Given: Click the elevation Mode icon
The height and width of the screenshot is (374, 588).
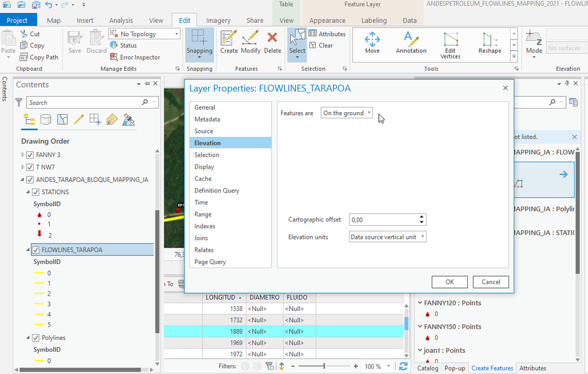Looking at the screenshot, I should coord(534,44).
